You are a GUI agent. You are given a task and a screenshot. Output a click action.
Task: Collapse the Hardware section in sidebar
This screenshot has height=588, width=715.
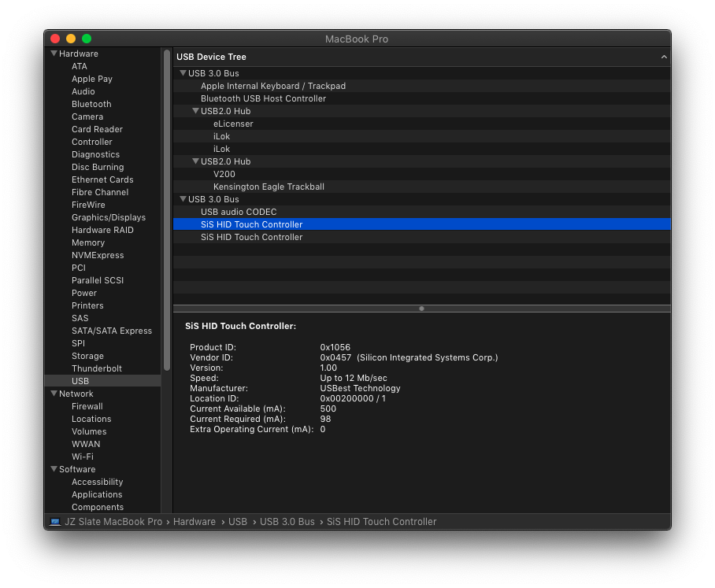54,54
